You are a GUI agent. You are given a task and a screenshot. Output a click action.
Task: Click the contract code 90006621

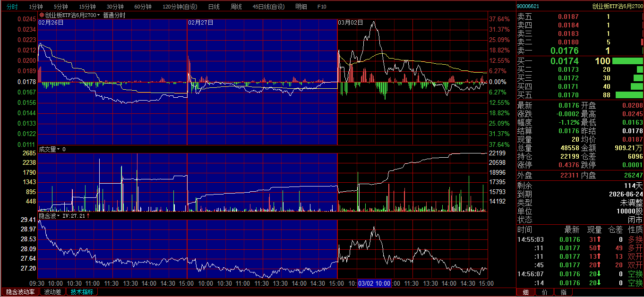(x=528, y=6)
